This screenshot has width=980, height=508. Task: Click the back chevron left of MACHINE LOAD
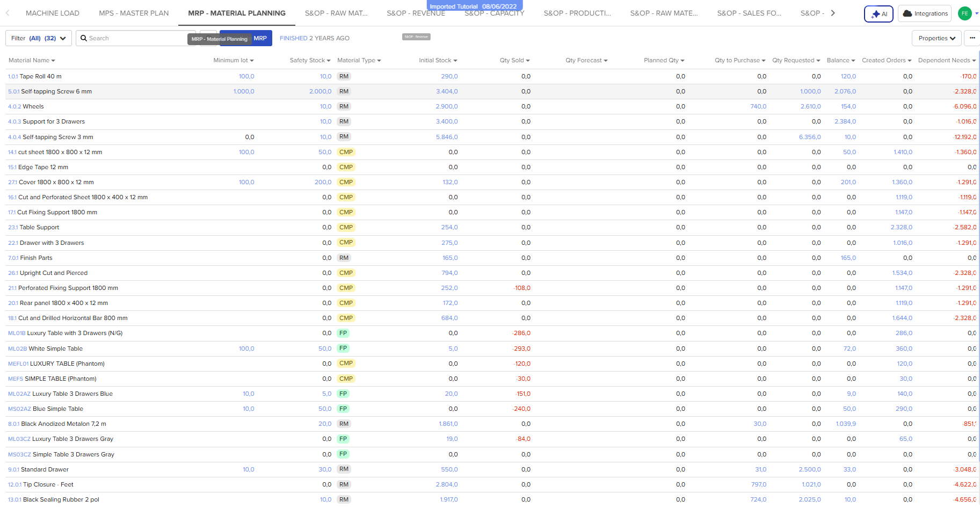click(x=8, y=13)
